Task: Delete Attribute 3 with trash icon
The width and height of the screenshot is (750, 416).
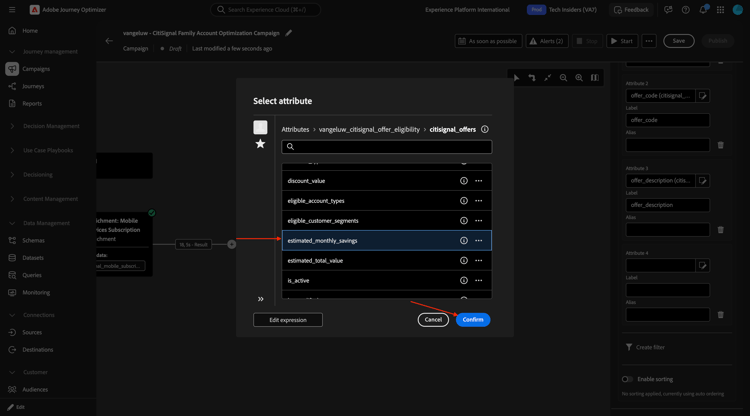Action: pos(720,230)
